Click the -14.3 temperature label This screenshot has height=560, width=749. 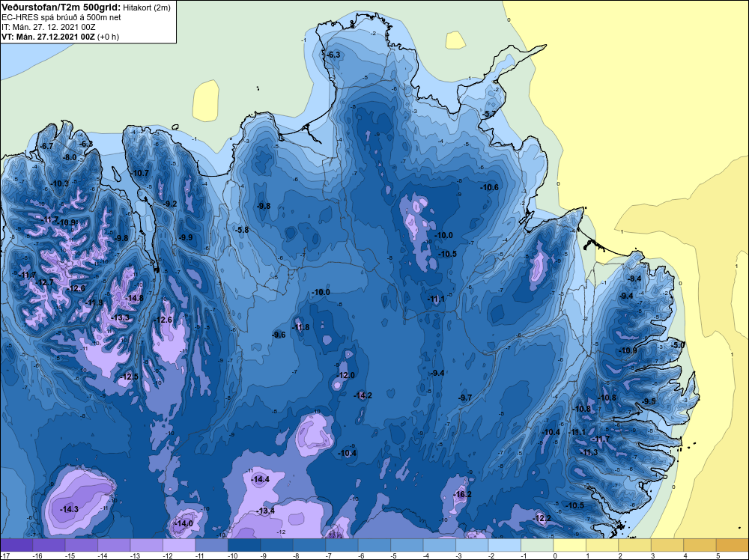tap(69, 509)
